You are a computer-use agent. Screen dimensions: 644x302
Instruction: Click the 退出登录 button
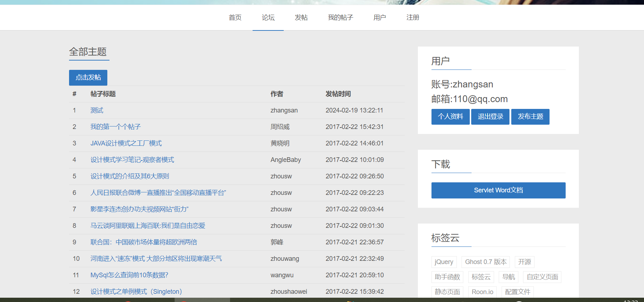tap(490, 116)
